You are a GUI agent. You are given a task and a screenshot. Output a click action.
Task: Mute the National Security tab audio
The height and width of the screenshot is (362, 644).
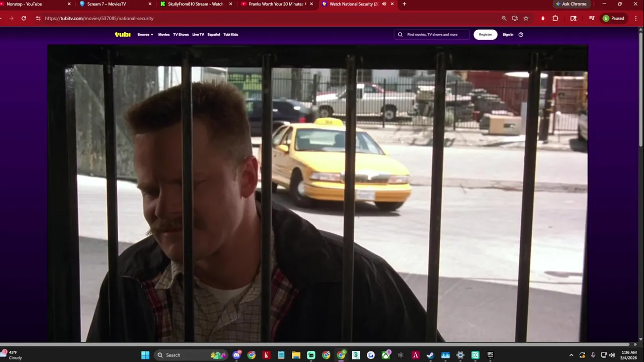384,4
